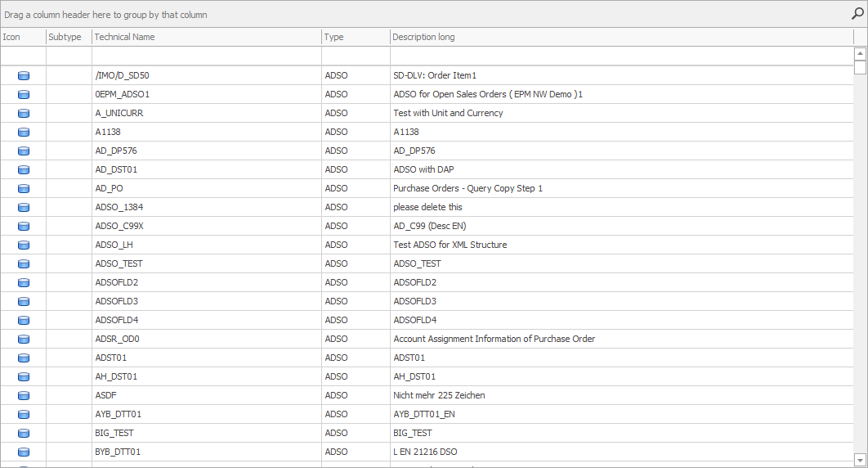Click the icon next to ADSO_LH

tap(23, 245)
